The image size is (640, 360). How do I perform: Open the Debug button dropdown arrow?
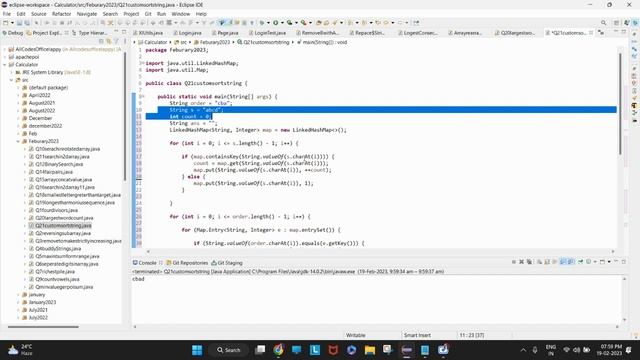coord(268,23)
